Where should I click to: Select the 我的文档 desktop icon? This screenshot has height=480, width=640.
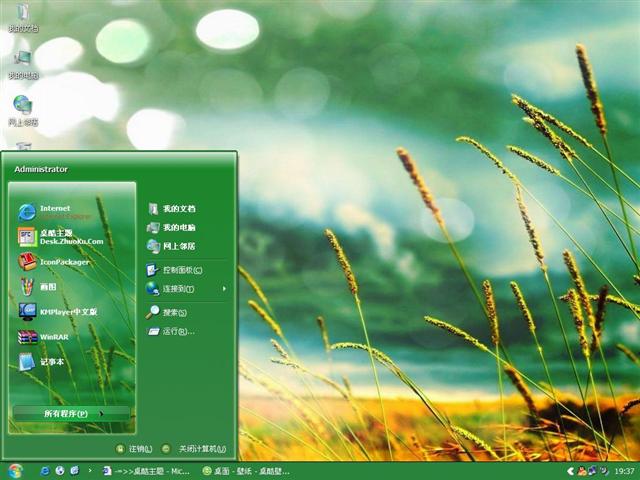[23, 18]
